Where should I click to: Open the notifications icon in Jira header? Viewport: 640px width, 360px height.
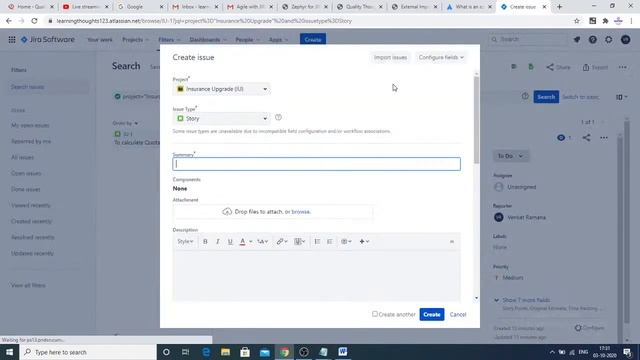click(x=577, y=40)
